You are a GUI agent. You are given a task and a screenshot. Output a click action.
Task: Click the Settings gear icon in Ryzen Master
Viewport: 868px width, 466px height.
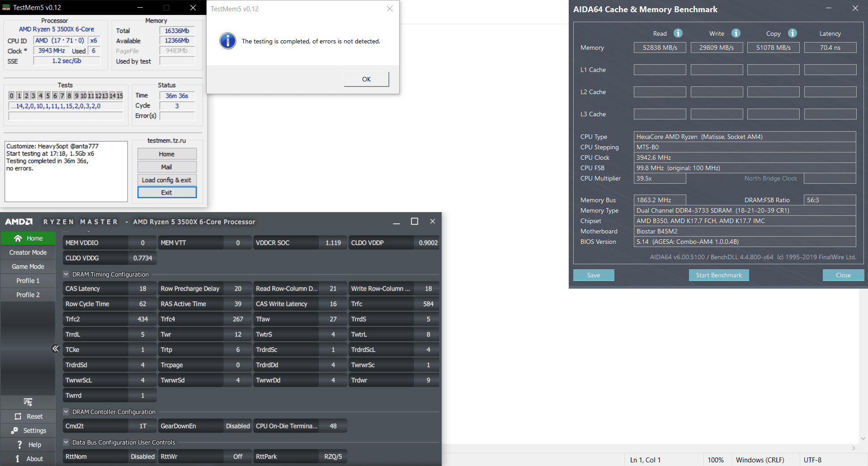(15, 430)
